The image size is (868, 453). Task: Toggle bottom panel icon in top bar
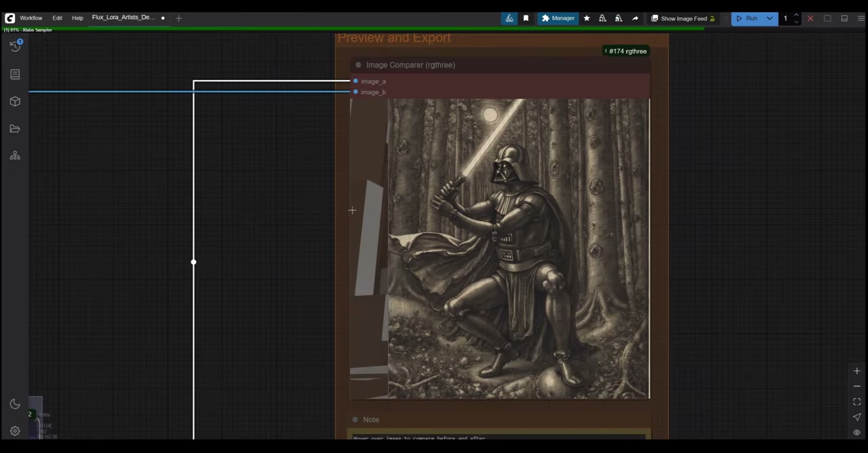click(x=844, y=18)
